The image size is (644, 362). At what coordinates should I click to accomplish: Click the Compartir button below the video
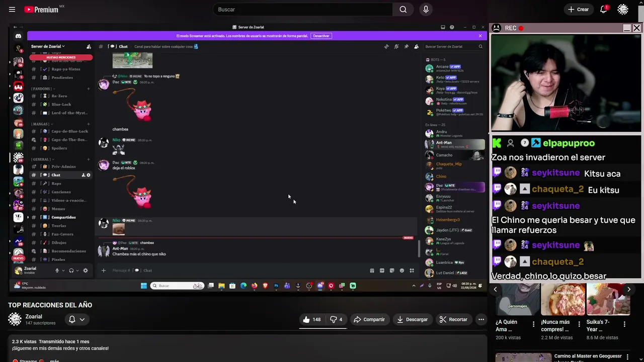(x=369, y=319)
